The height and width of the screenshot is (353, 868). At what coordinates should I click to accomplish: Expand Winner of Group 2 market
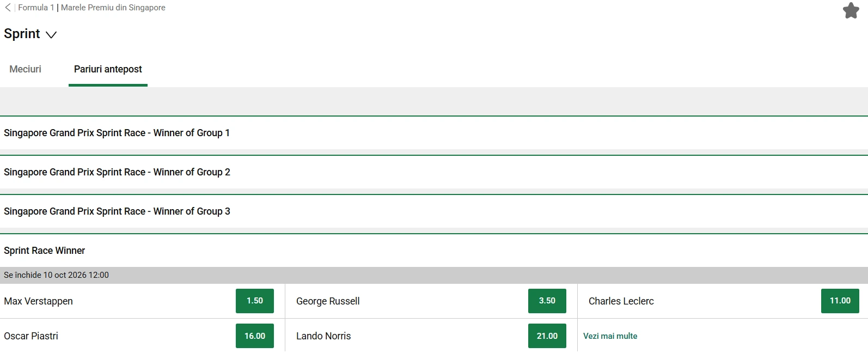click(x=434, y=172)
